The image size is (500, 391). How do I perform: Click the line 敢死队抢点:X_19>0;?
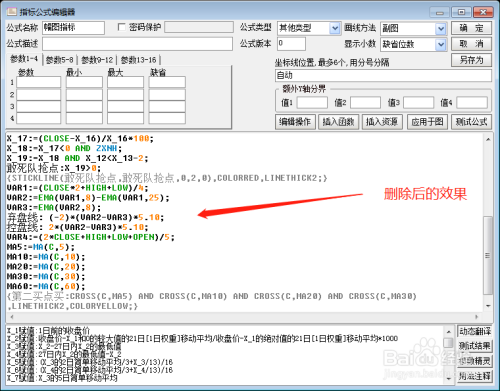[x=54, y=168]
